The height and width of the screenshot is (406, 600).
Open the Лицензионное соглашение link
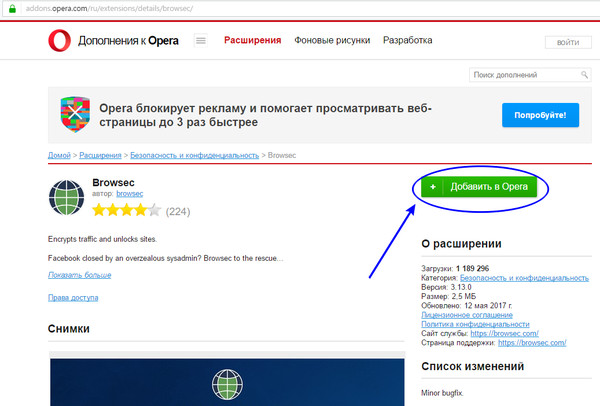point(467,315)
